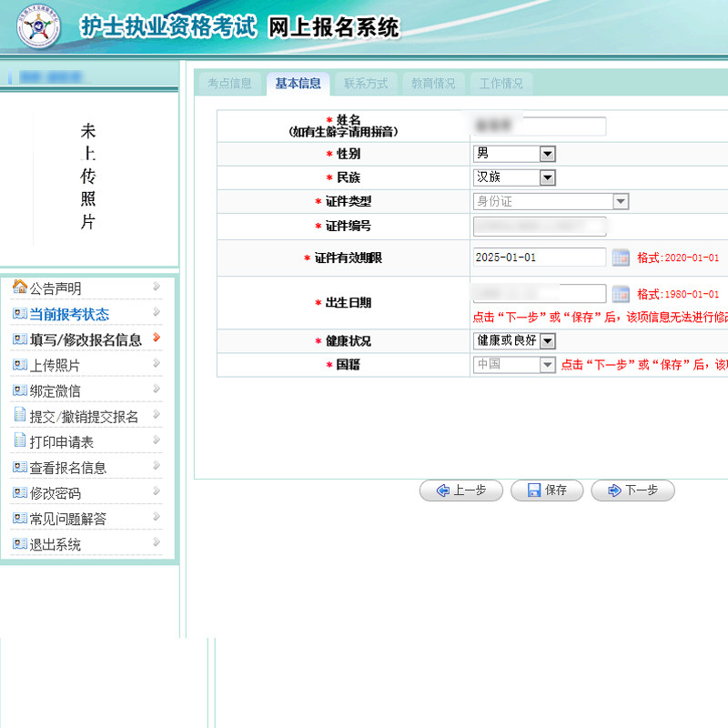Open the 证件类型 dropdown showing 身份证
This screenshot has width=728, height=728.
[551, 201]
